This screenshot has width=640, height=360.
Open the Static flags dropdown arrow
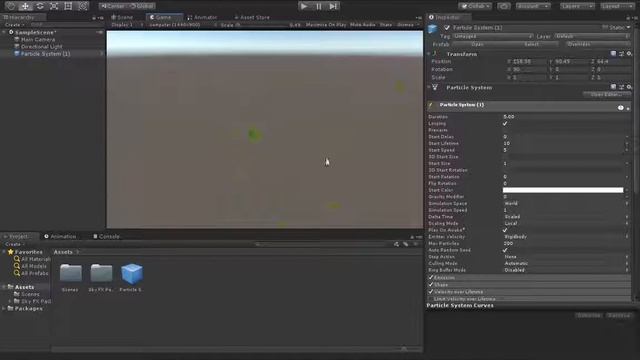629,27
